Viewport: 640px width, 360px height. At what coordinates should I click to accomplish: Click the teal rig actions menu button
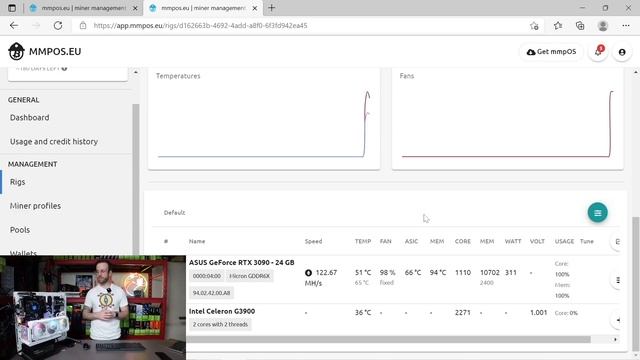pyautogui.click(x=598, y=213)
